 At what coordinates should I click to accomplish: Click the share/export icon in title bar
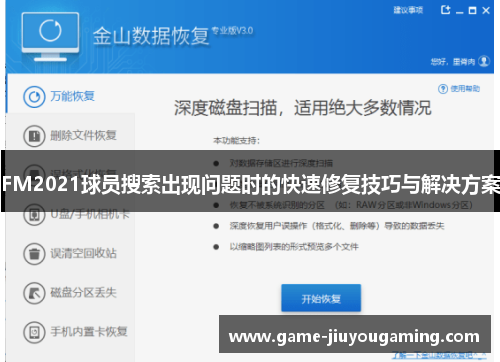pos(445,10)
